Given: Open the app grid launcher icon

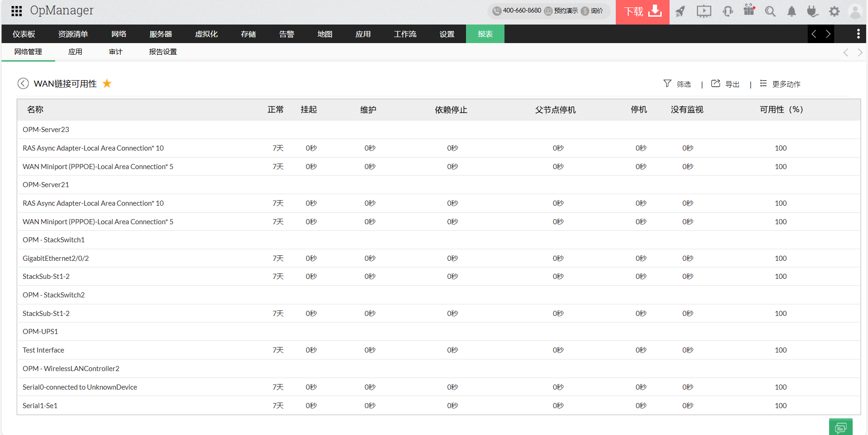Looking at the screenshot, I should pyautogui.click(x=17, y=11).
